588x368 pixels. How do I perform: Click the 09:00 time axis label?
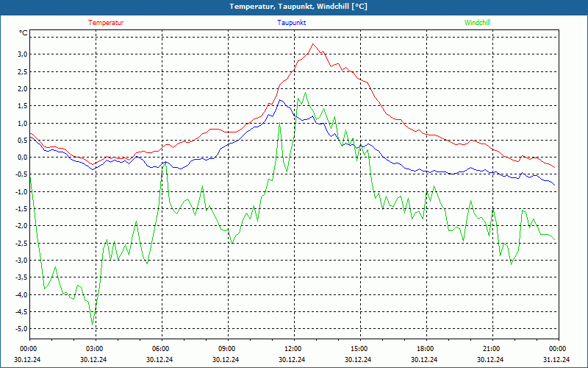(226, 349)
